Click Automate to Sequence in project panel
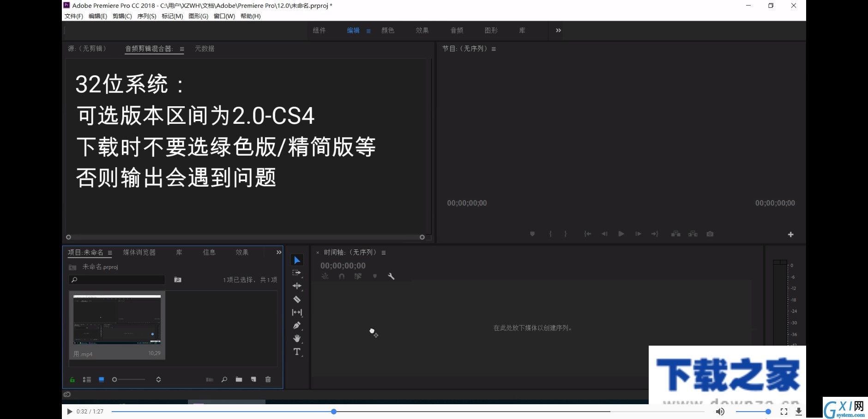 [x=209, y=380]
